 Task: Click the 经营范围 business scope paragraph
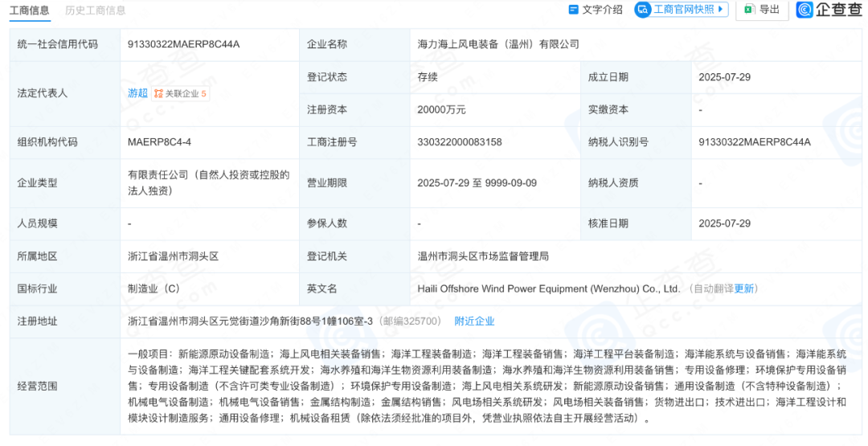pyautogui.click(x=486, y=386)
